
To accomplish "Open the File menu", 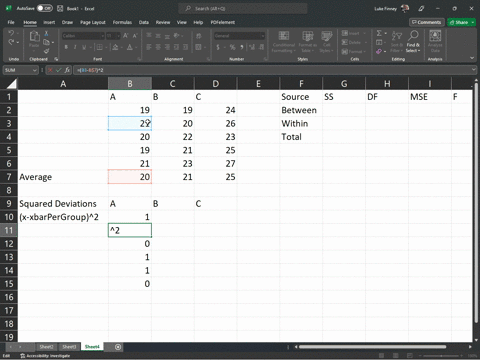I will tap(11, 22).
